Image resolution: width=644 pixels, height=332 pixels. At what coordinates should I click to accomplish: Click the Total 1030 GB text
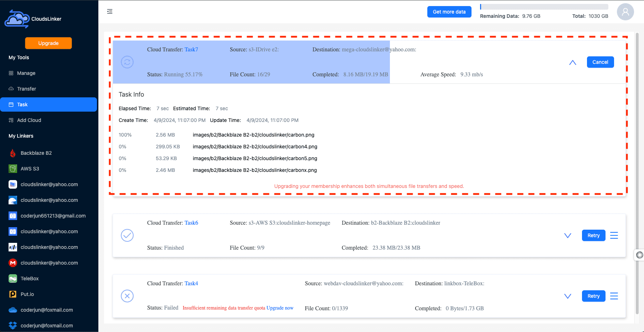(590, 16)
